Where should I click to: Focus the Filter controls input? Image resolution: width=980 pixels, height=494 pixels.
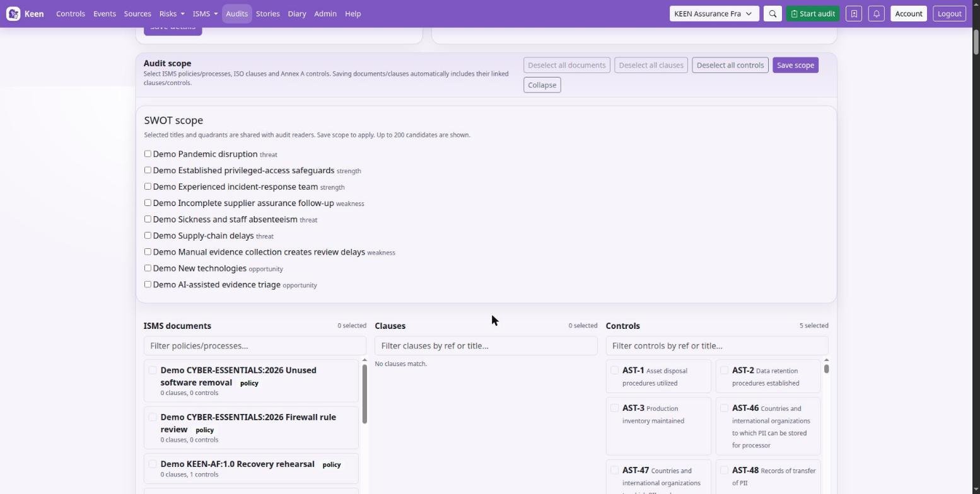pyautogui.click(x=717, y=346)
